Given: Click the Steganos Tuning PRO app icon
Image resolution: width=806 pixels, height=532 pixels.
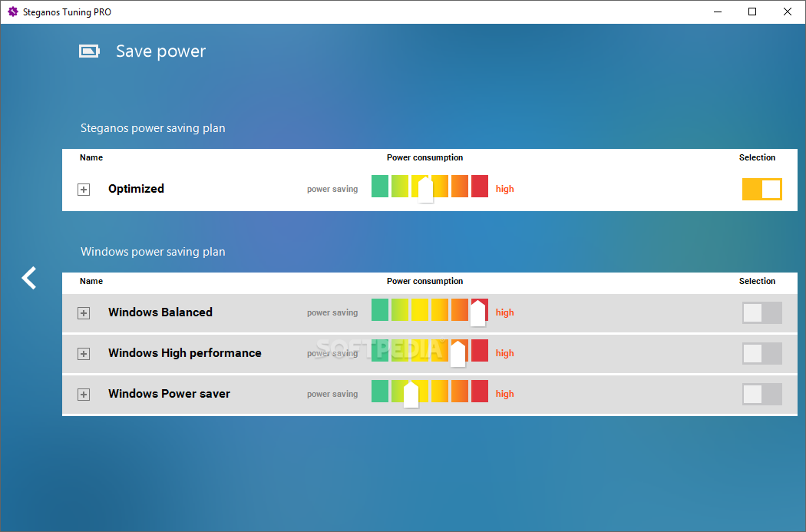Looking at the screenshot, I should 13,12.
